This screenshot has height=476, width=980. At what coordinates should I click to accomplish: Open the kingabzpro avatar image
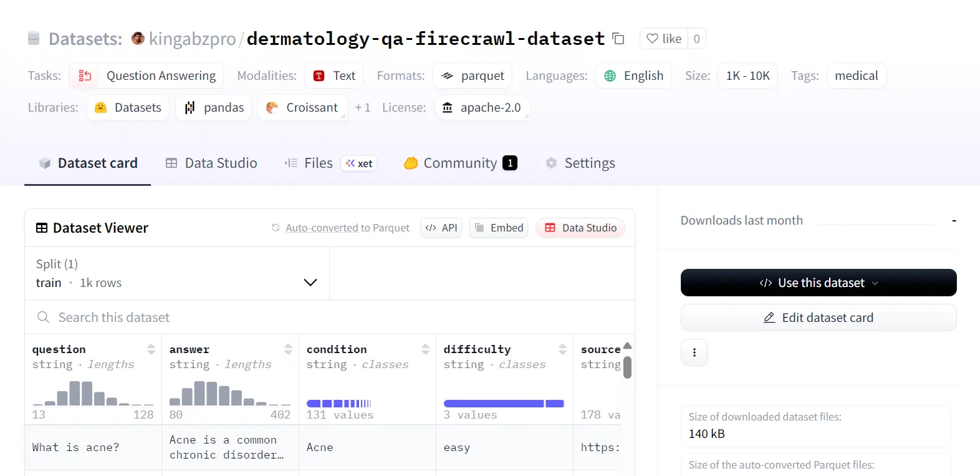(x=138, y=39)
